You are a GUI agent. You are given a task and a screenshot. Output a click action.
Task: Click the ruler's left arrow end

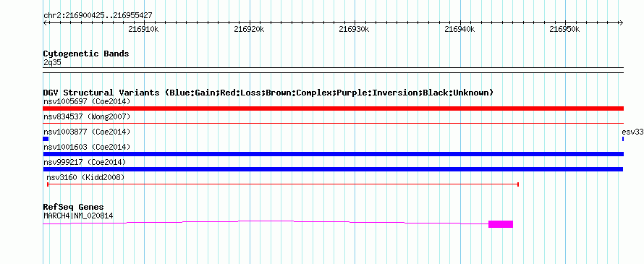(x=45, y=22)
